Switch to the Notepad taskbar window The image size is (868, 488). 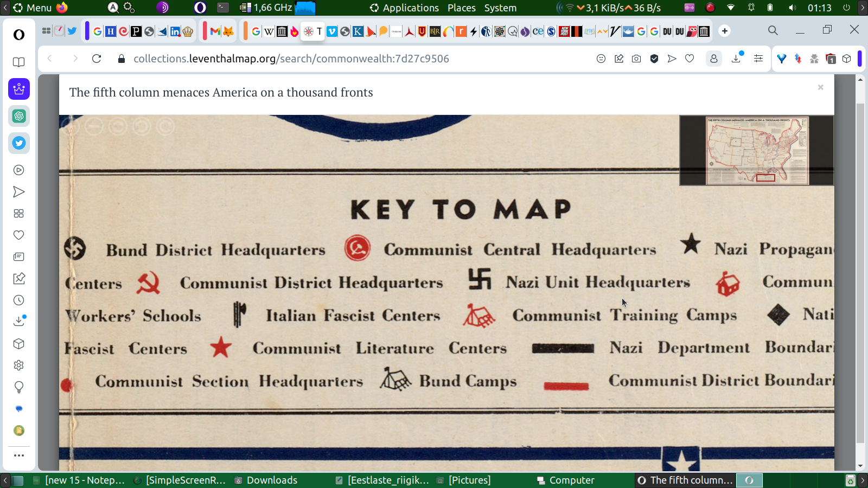click(80, 480)
